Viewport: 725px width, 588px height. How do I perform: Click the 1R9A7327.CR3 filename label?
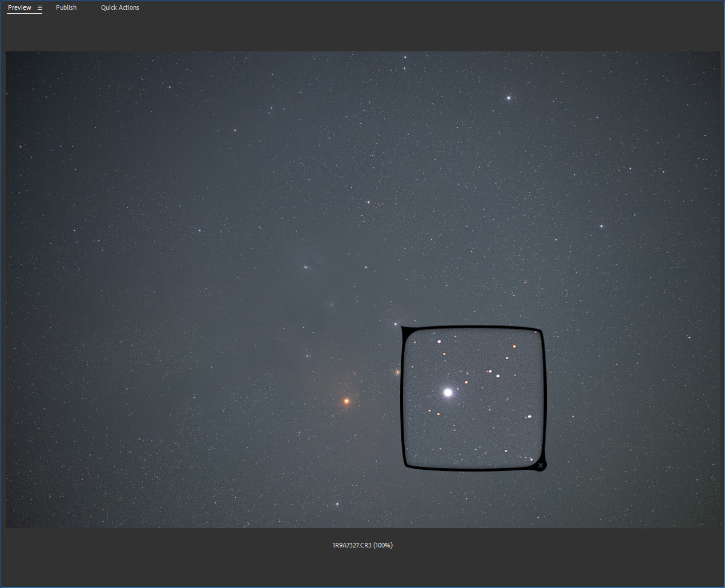pos(362,545)
